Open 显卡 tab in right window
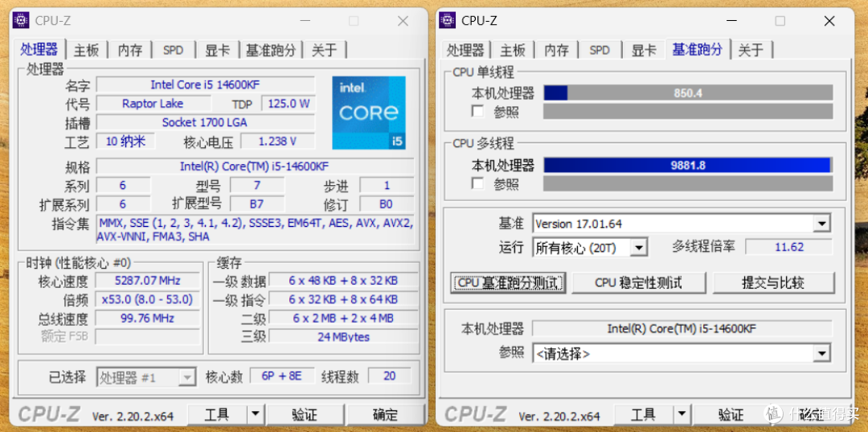868x432 pixels. (x=644, y=50)
